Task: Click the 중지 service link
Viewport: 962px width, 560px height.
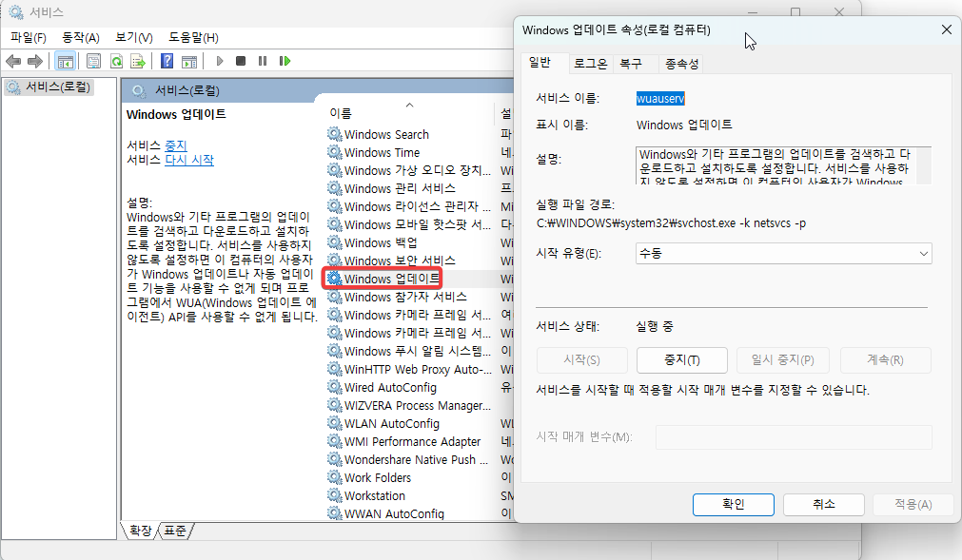Action: click(x=175, y=145)
